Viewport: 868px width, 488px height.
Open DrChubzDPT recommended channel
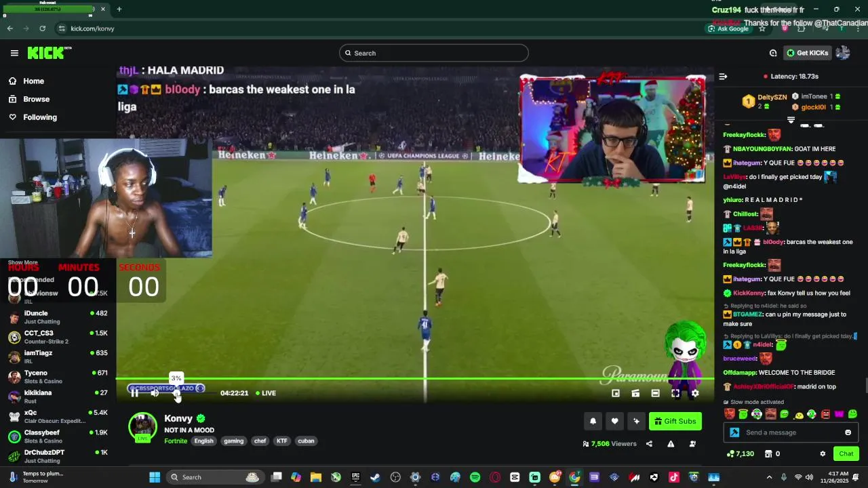pos(58,455)
